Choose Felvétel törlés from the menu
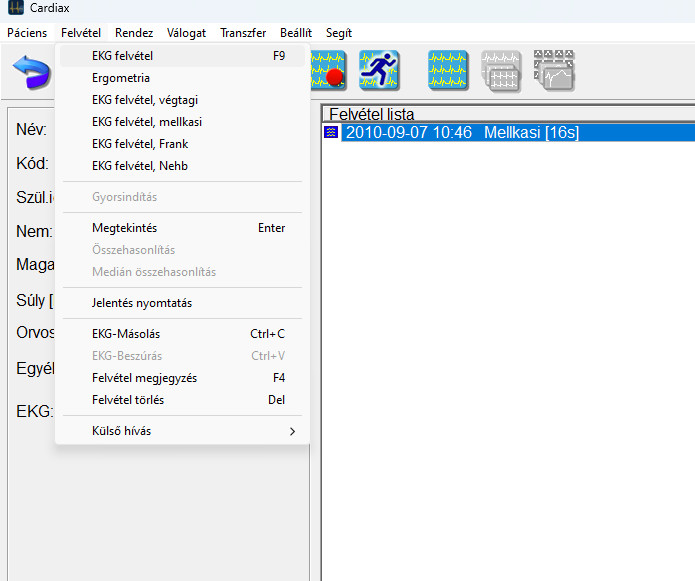 click(x=182, y=400)
